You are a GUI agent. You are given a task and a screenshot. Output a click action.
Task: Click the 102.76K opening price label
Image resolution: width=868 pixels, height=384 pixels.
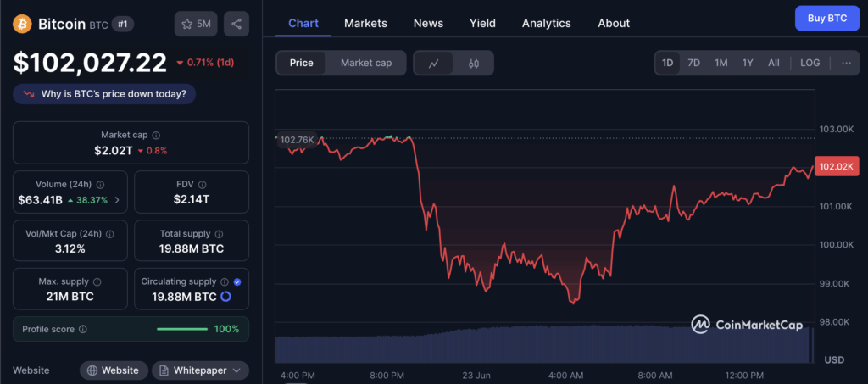click(298, 140)
